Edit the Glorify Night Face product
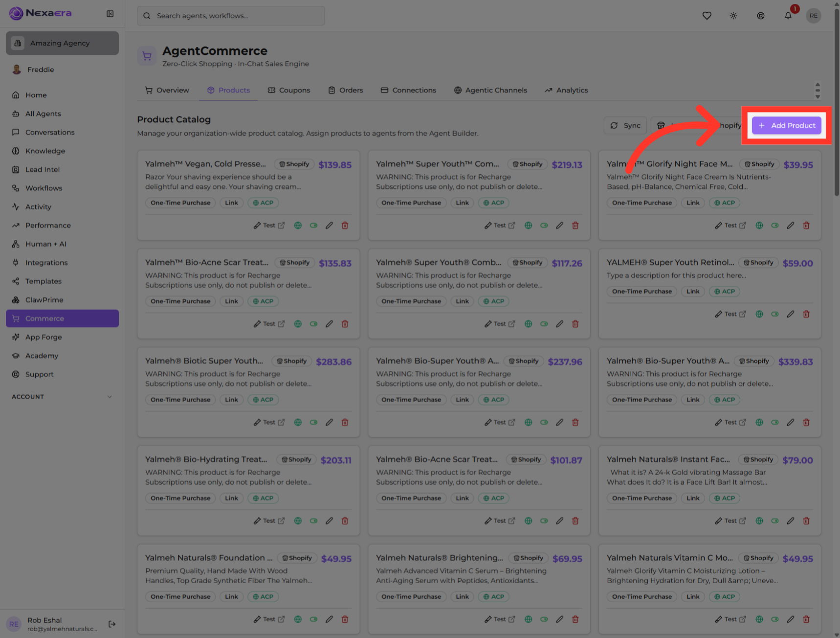This screenshot has height=638, width=840. [x=791, y=226]
